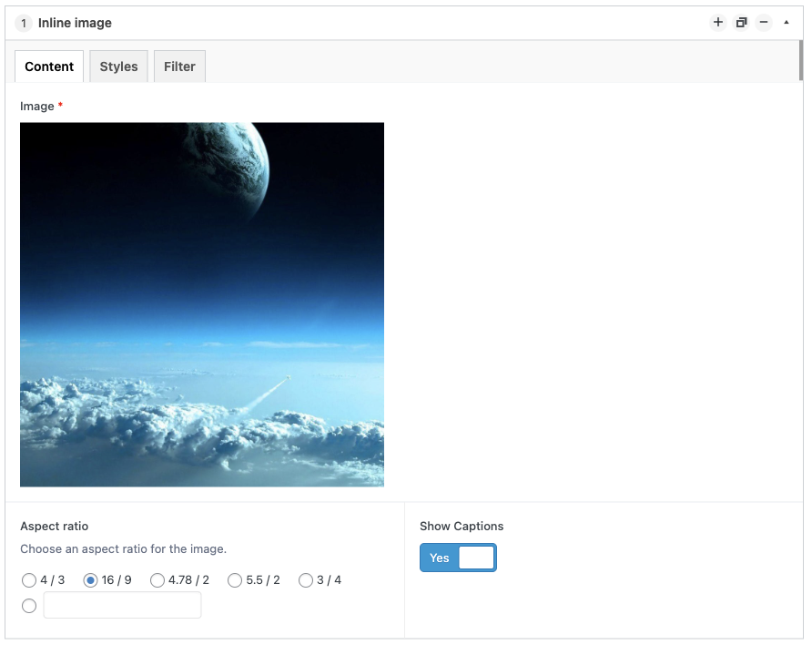
Task: Choose the 16 / 9 aspect ratio
Action: [90, 580]
